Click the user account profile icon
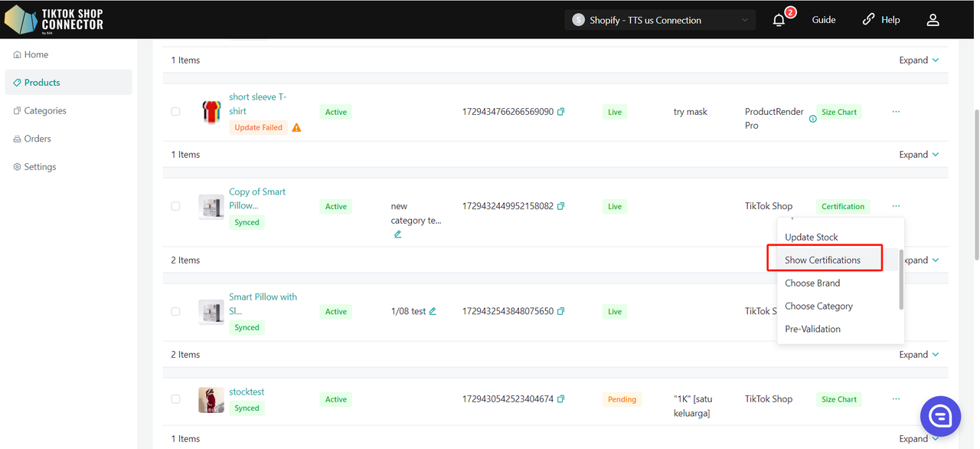Viewport: 980px width, 449px height. click(x=933, y=20)
